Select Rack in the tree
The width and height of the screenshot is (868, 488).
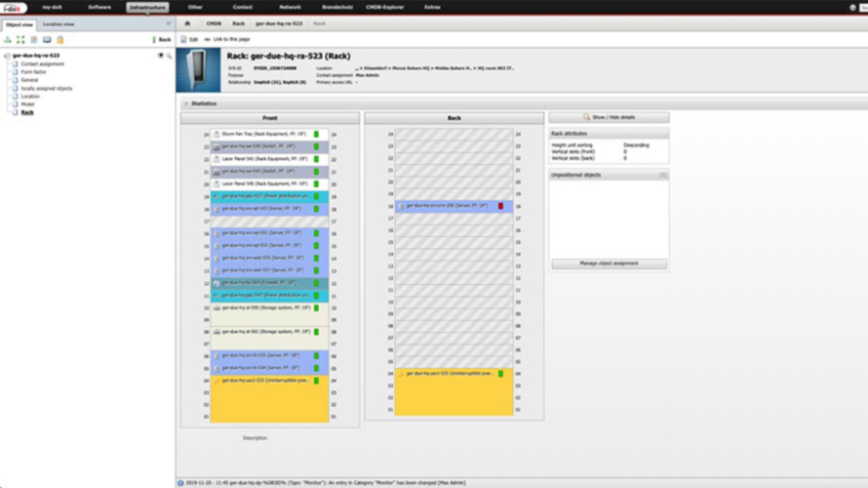pyautogui.click(x=27, y=112)
